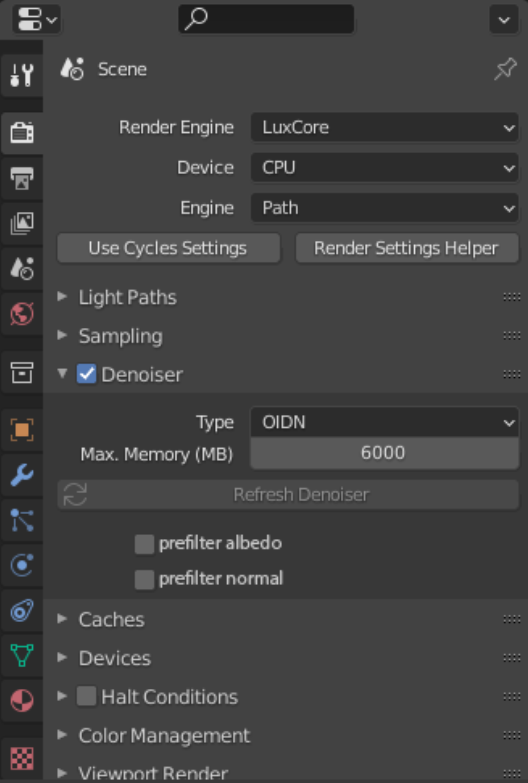Screen dimensions: 528x783
Task: Click Render Settings Helper button
Action: 407,248
